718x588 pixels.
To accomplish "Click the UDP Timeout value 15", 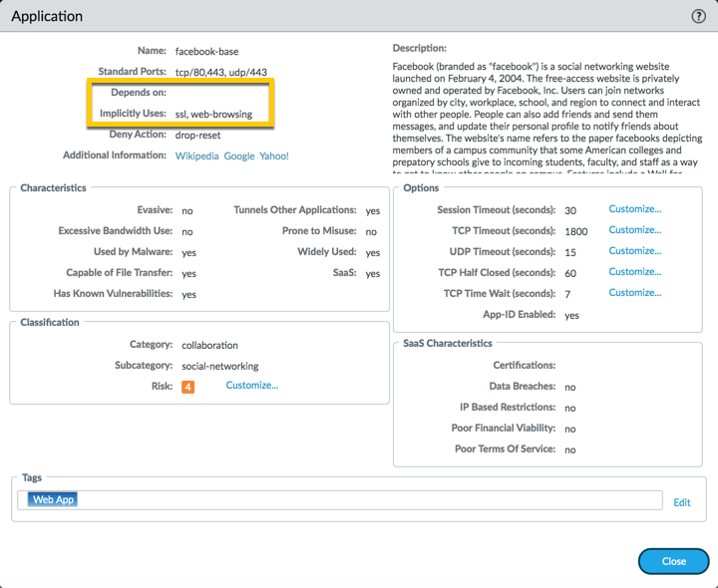I will click(570, 253).
